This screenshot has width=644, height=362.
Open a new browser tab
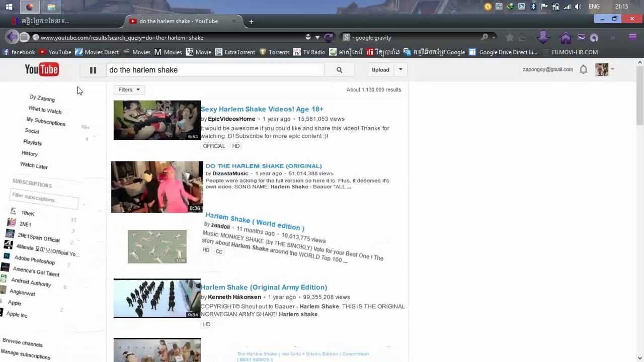(251, 21)
